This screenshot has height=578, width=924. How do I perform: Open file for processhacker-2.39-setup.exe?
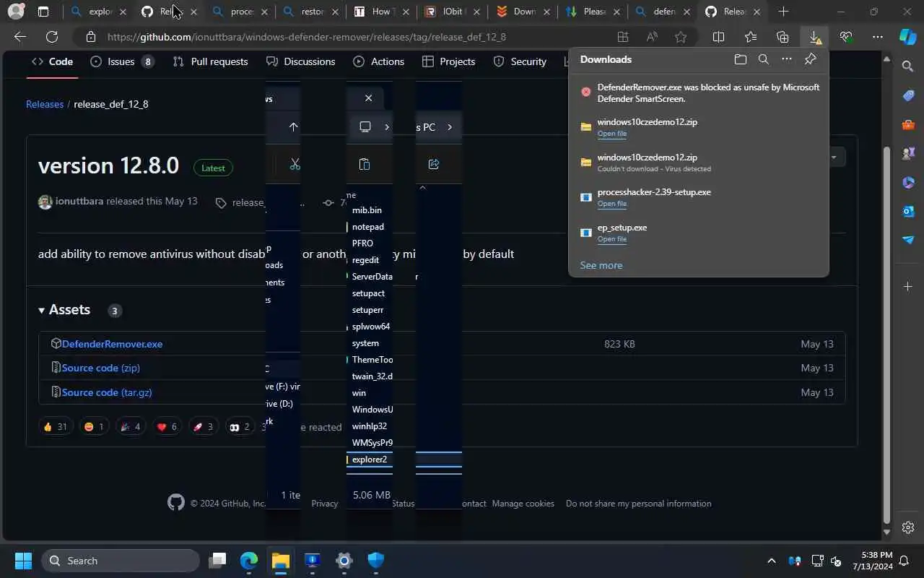point(611,204)
